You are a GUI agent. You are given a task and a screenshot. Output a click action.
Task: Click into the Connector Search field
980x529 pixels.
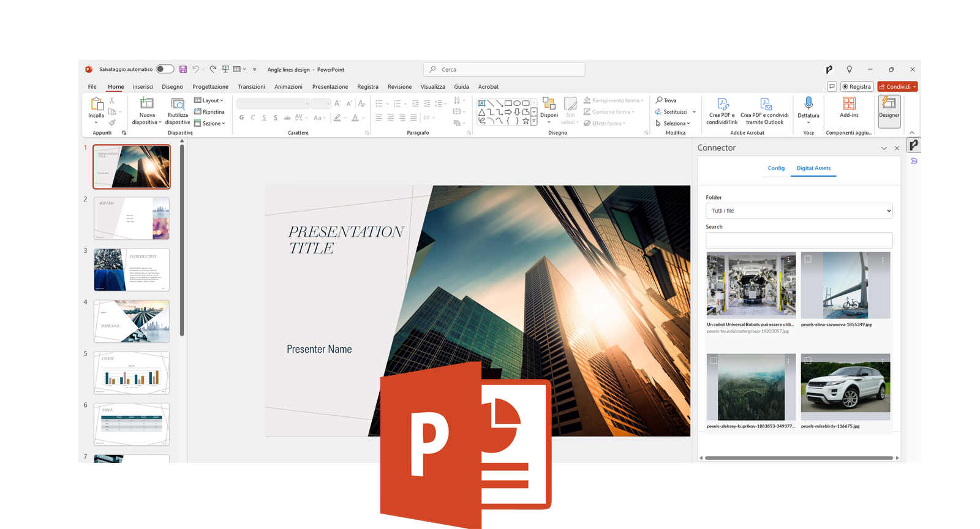(x=799, y=240)
